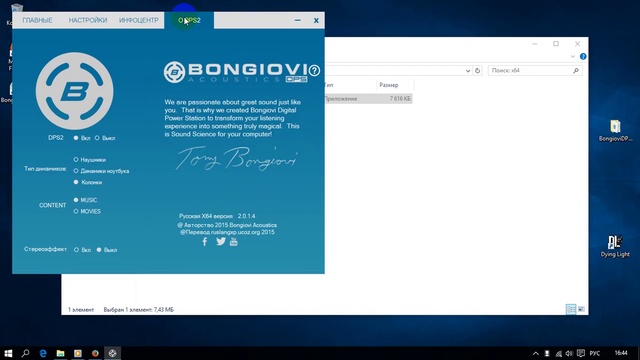640x360 pixels.
Task: Open the О DPS2 tab
Action: [189, 20]
